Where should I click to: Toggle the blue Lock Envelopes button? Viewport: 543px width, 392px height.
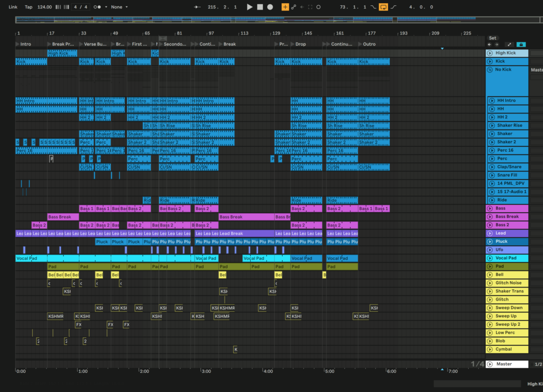tap(521, 45)
